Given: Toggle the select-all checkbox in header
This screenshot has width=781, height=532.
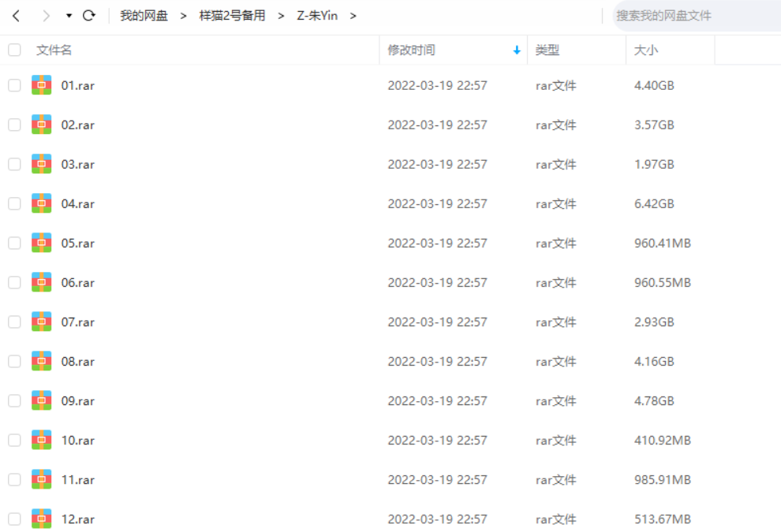Looking at the screenshot, I should tap(14, 50).
